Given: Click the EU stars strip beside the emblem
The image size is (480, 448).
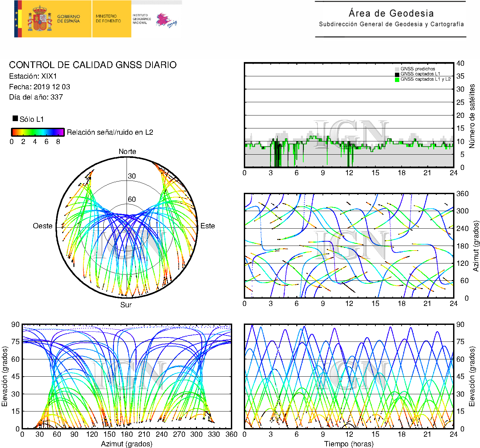Looking at the screenshot, I should (16, 19).
